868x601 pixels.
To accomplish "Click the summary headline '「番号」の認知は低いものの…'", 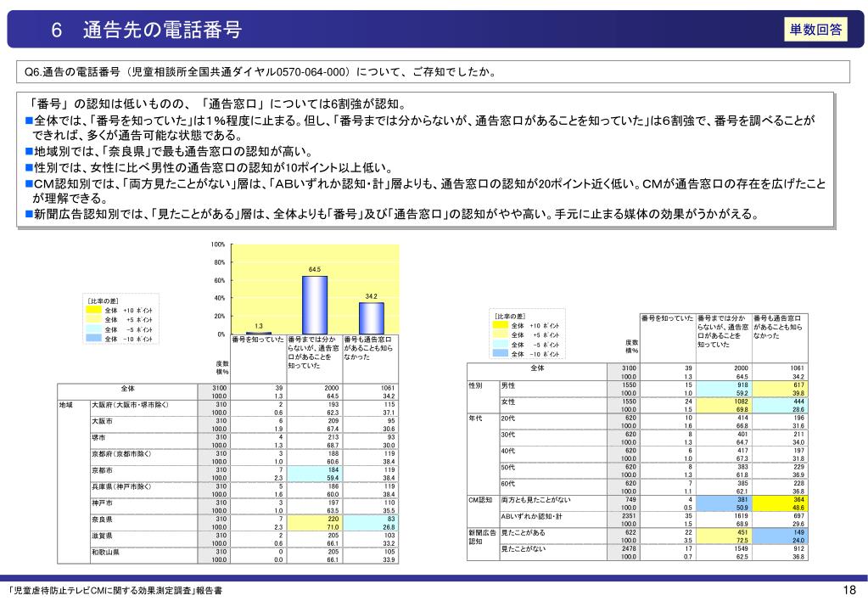I will [x=219, y=104].
